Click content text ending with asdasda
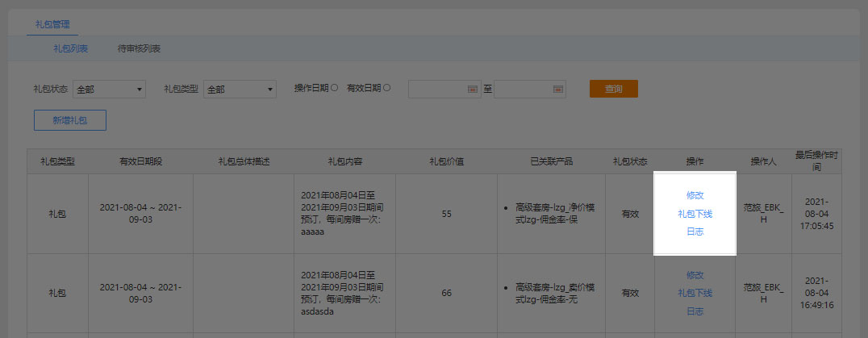Viewport: 868px width, 338px height. [343, 293]
